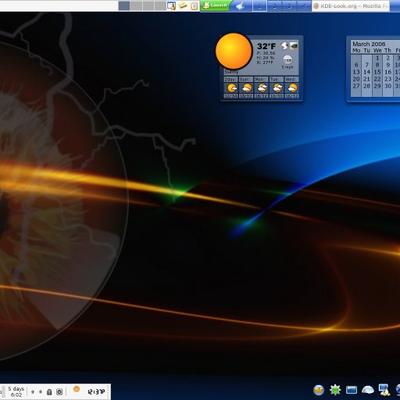This screenshot has height=400, width=400.
Task: Click the orange circle icon in bottom panel
Action: pyautogui.click(x=76, y=389)
